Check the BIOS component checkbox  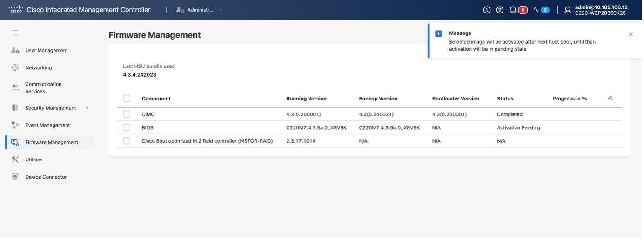127,127
